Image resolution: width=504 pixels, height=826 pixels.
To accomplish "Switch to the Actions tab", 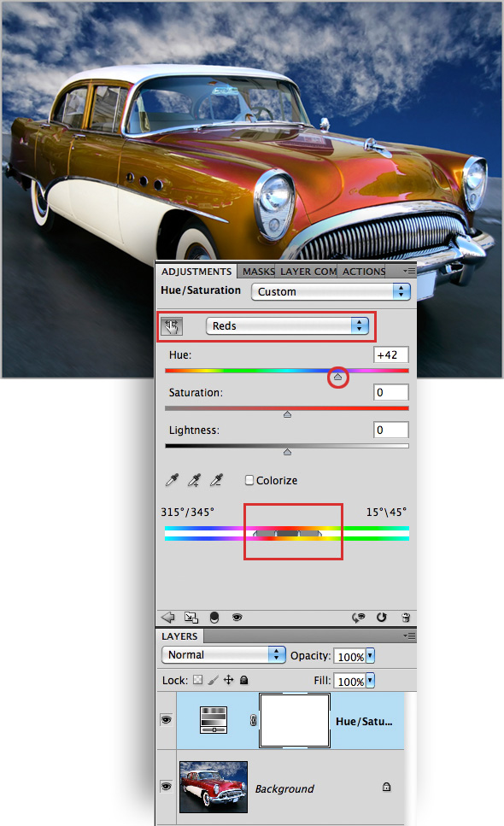I will [363, 272].
